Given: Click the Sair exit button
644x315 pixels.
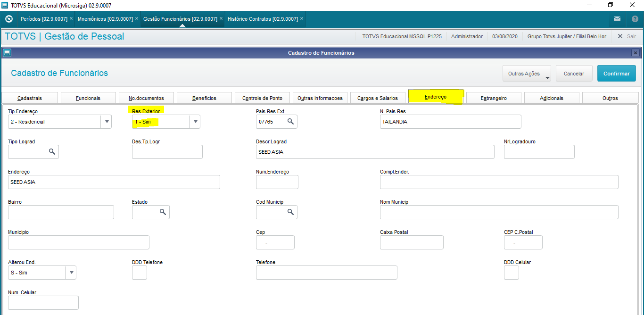Looking at the screenshot, I should pos(627,36).
